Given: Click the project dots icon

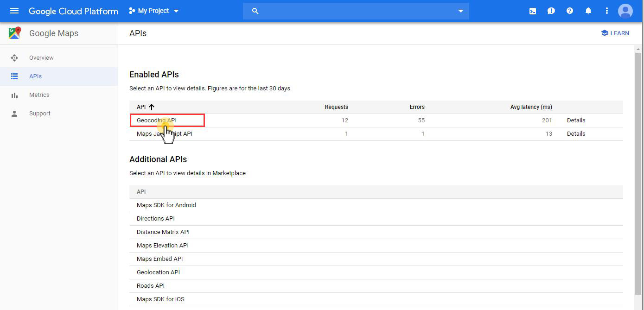Looking at the screenshot, I should 132,11.
